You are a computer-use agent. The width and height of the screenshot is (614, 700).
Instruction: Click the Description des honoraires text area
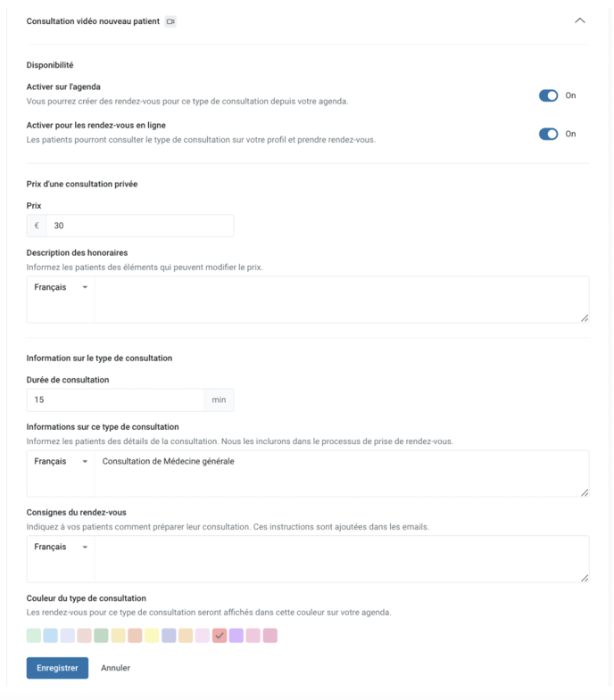point(342,299)
